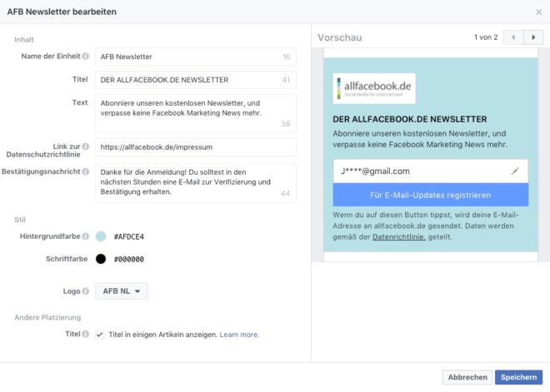This screenshot has height=392, width=550.
Task: Click 'Für E-Mail-Updates registrieren' button
Action: [430, 195]
